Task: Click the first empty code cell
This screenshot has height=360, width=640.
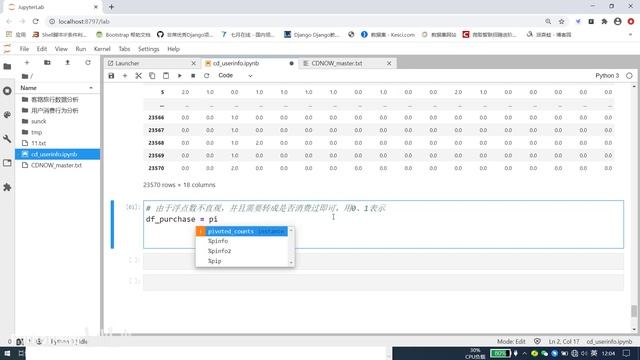Action: click(383, 261)
